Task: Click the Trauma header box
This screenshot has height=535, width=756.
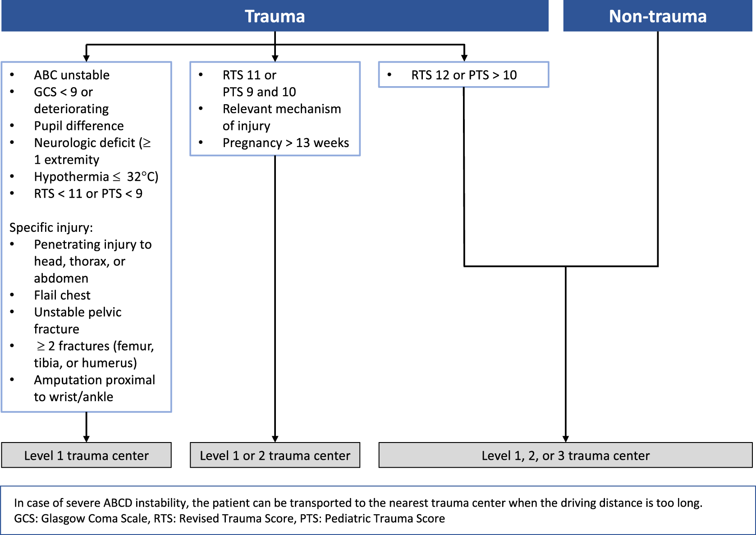Action: (275, 16)
